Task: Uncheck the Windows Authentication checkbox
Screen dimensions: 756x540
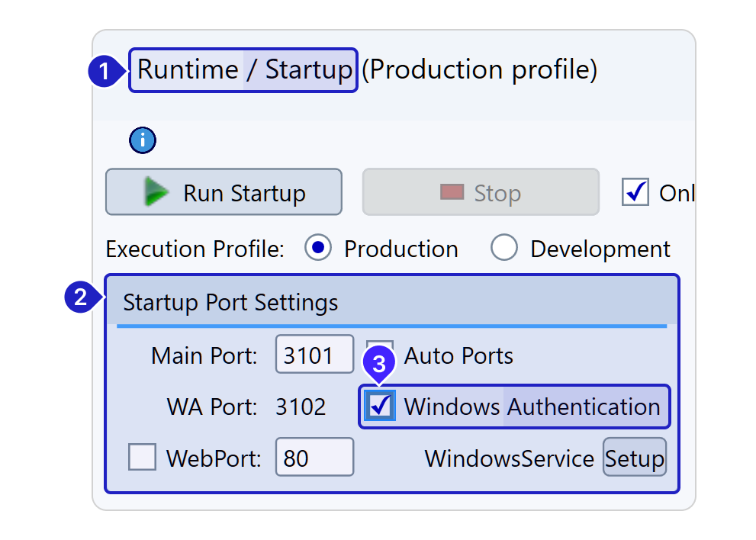Action: (380, 406)
